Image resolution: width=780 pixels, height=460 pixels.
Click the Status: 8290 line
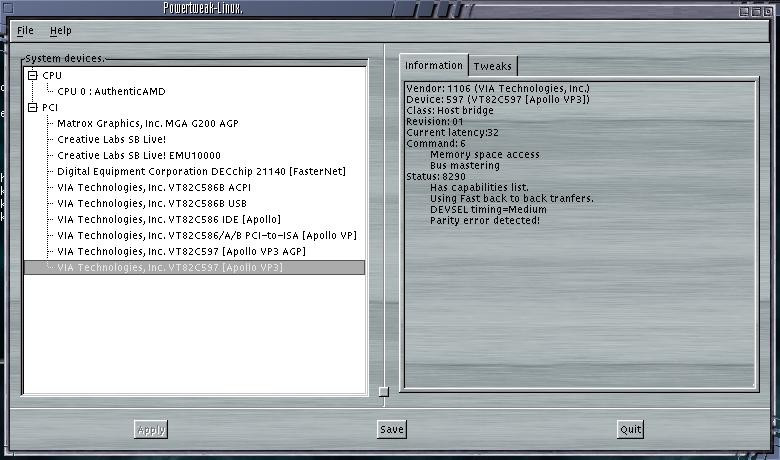(436, 177)
